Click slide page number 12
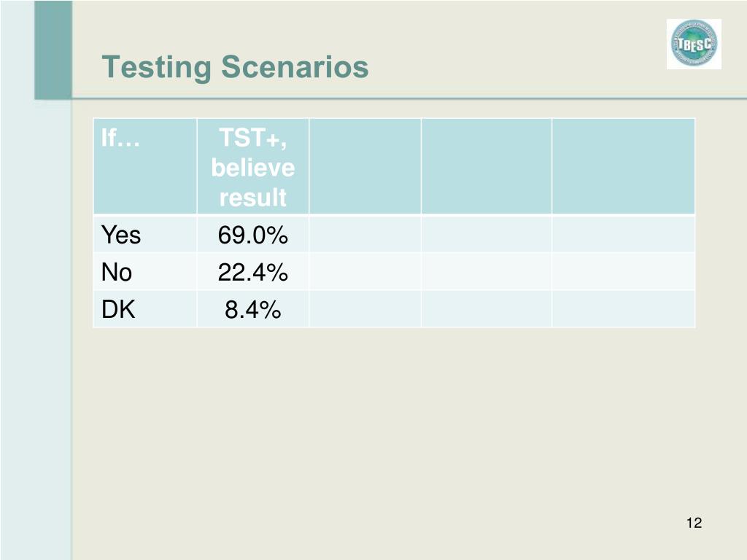 pos(694,523)
